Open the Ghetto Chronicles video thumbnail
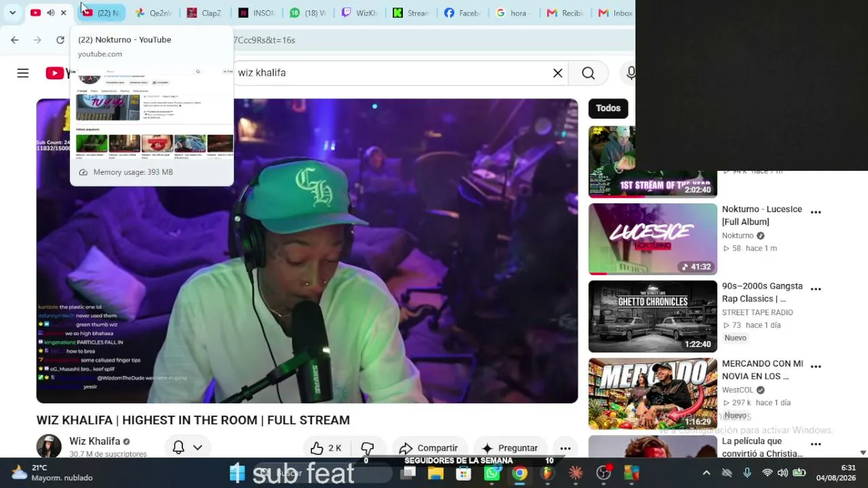The width and height of the screenshot is (868, 488). tap(652, 317)
